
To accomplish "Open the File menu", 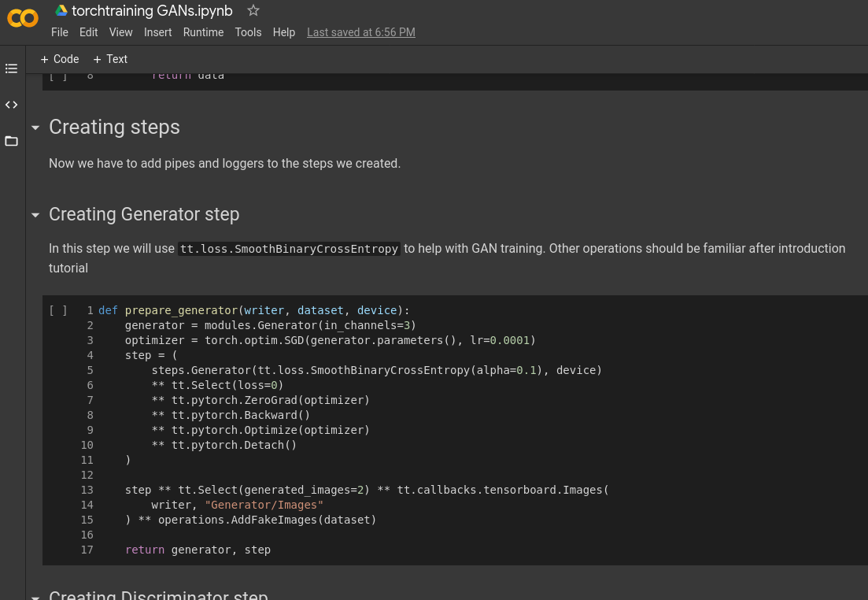I will pyautogui.click(x=59, y=32).
